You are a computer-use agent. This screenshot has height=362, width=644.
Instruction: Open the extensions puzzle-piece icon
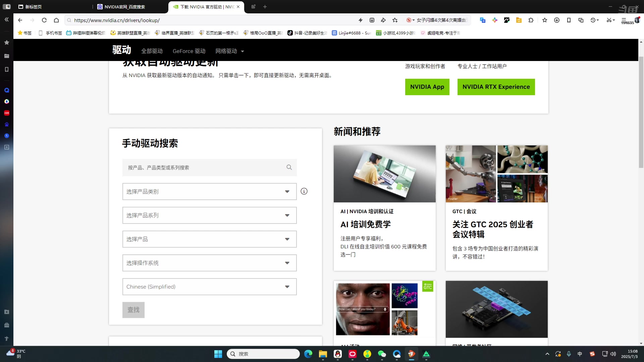pyautogui.click(x=531, y=20)
